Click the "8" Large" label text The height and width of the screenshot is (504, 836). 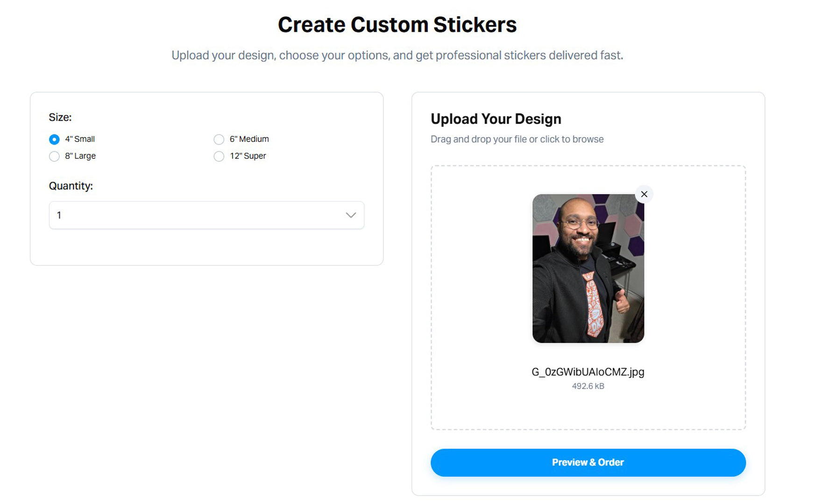pos(80,156)
